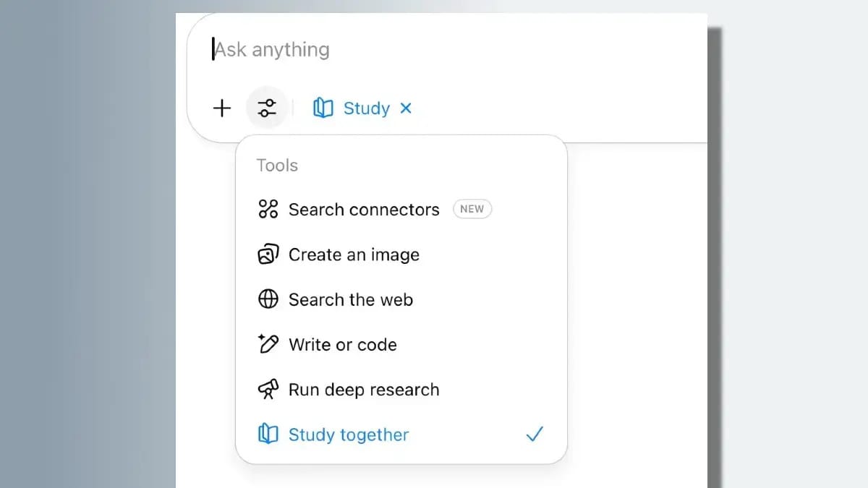The height and width of the screenshot is (488, 868).
Task: Click the NEW badge next to connectors
Action: click(x=472, y=209)
